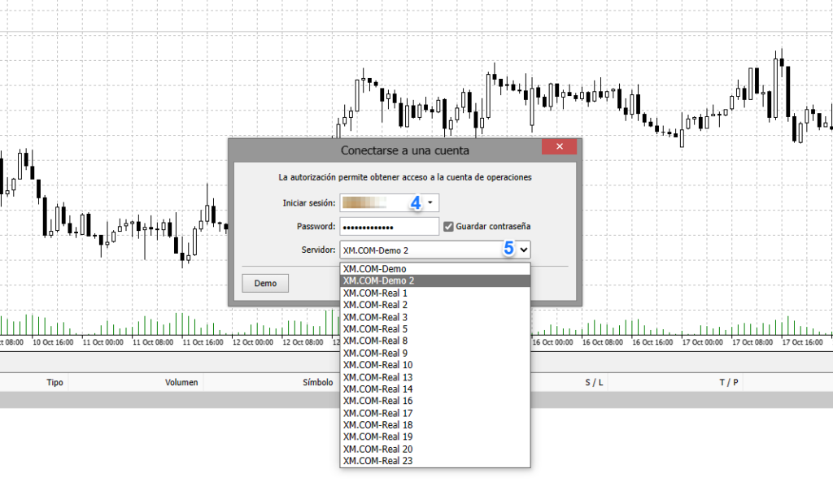Screen dimensions: 833x504
Task: Collapse the Servidor dropdown arrow
Action: pyautogui.click(x=523, y=250)
